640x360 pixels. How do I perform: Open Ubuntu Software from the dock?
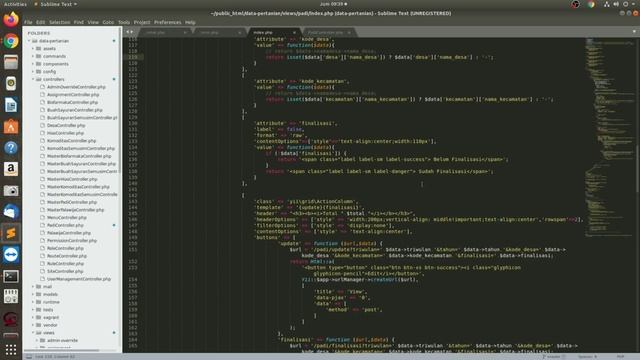11,127
